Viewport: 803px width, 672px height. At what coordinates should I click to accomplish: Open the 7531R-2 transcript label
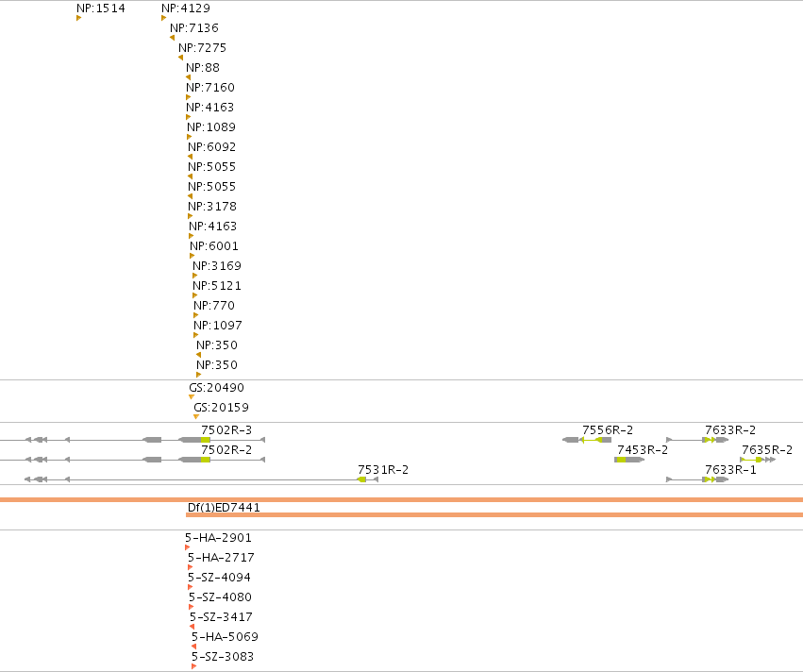(x=383, y=470)
